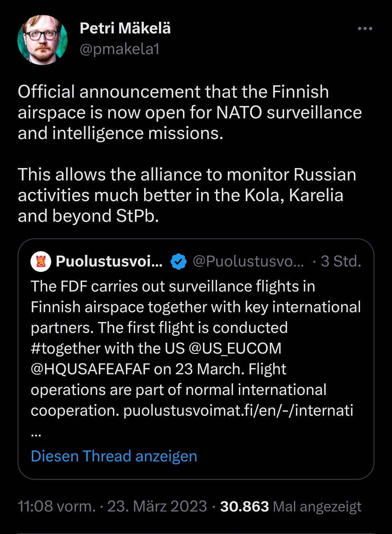Tap Petri Mäkelä's profile picture

point(42,40)
